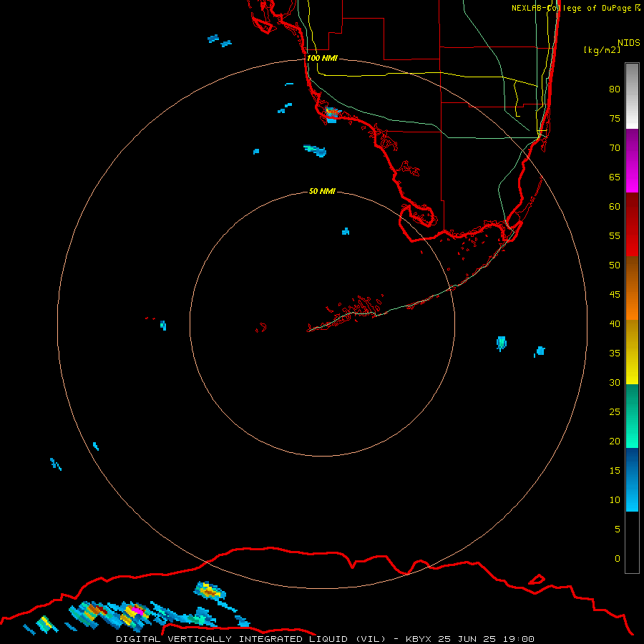Click the 80 value on the color scale
This screenshot has height=644, width=644.
click(x=615, y=89)
